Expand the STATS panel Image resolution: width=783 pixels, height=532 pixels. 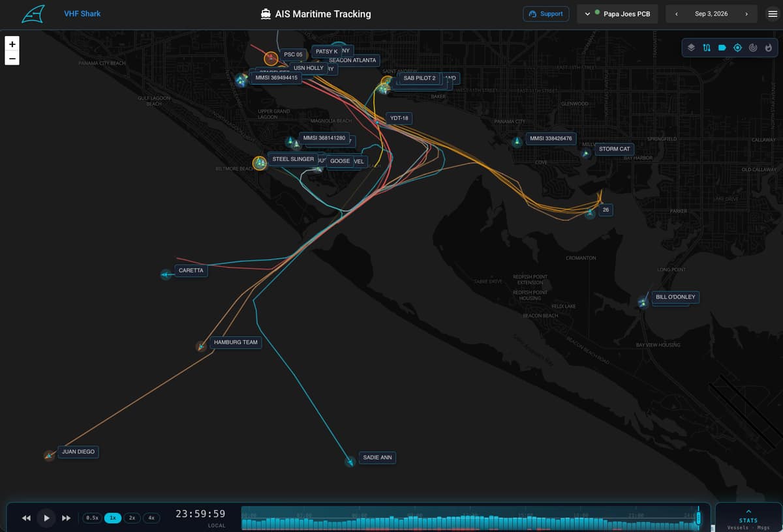(x=748, y=518)
